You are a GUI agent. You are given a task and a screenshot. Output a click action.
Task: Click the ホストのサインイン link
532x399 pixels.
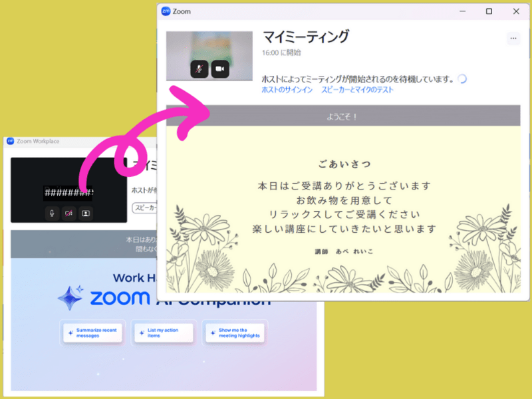287,90
